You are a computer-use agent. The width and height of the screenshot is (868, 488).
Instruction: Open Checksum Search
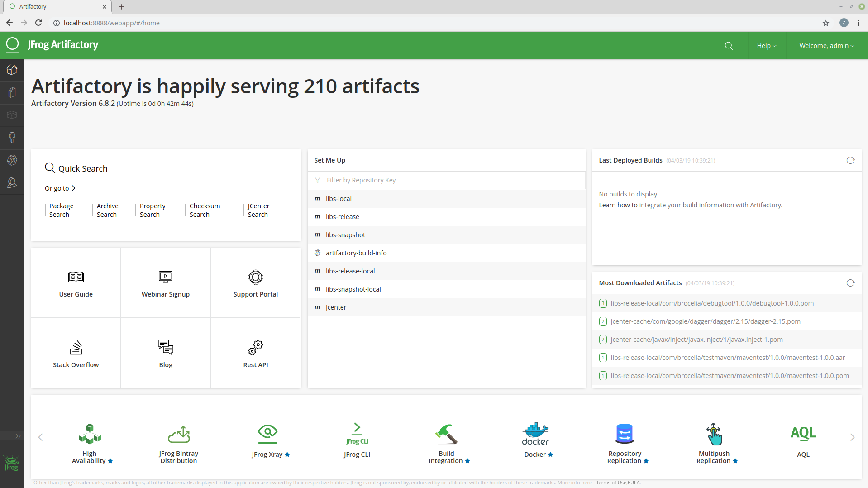pyautogui.click(x=205, y=210)
